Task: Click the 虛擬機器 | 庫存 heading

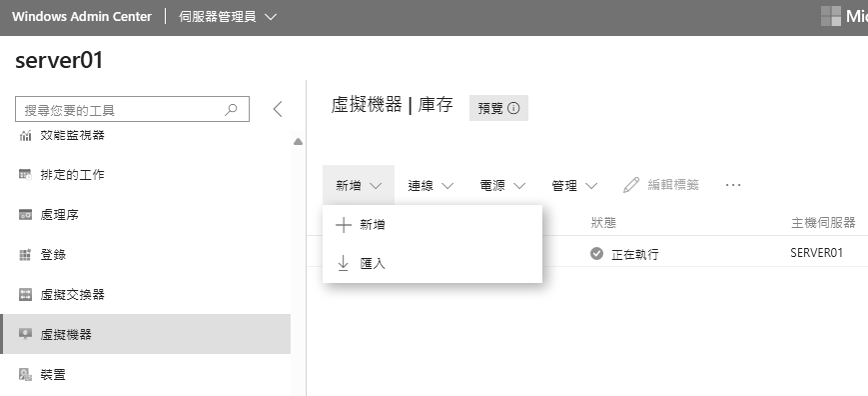Action: [x=392, y=105]
